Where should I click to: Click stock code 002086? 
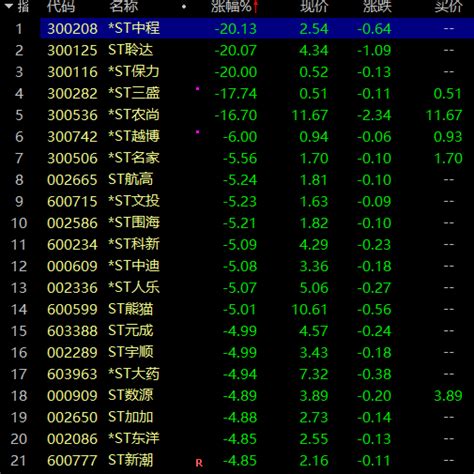(x=72, y=439)
